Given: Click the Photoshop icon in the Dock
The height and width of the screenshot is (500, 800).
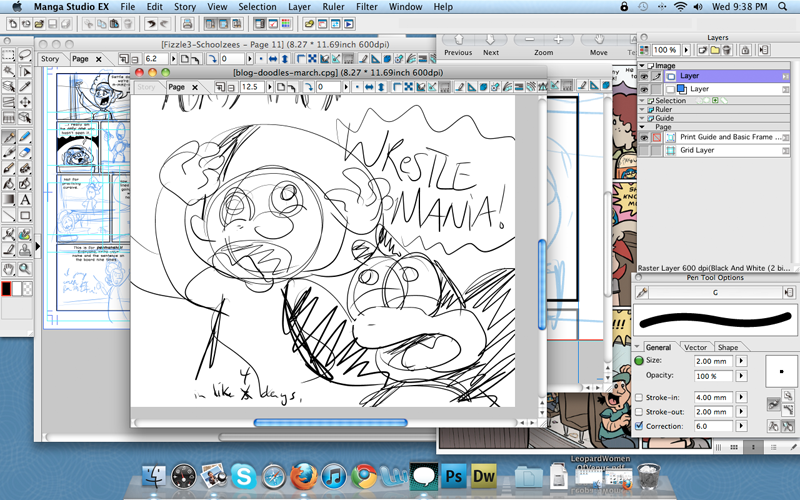Looking at the screenshot, I should [453, 477].
